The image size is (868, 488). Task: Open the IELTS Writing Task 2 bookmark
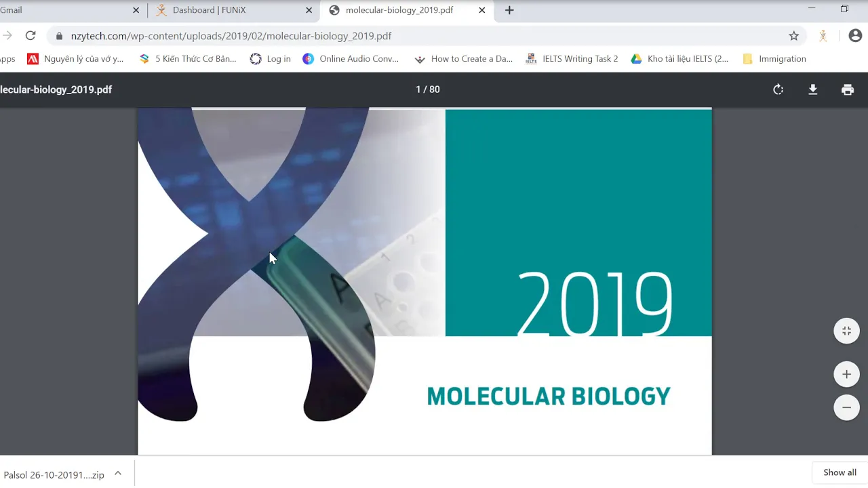pos(572,59)
